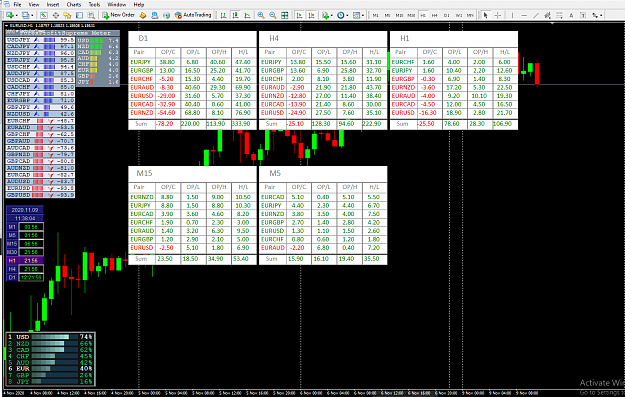This screenshot has width=625, height=397.
Task: Click EURNZD row in the M15 table
Action: pos(192,197)
